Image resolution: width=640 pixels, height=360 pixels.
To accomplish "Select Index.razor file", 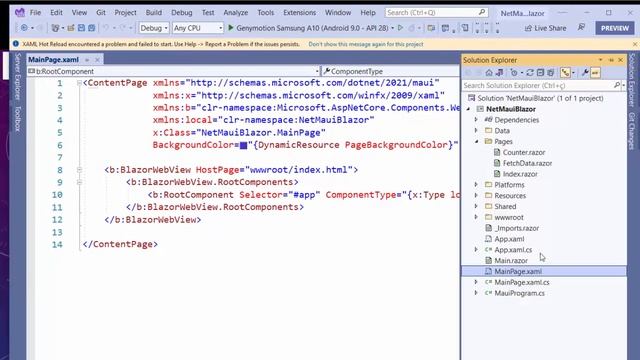I will tap(520, 174).
